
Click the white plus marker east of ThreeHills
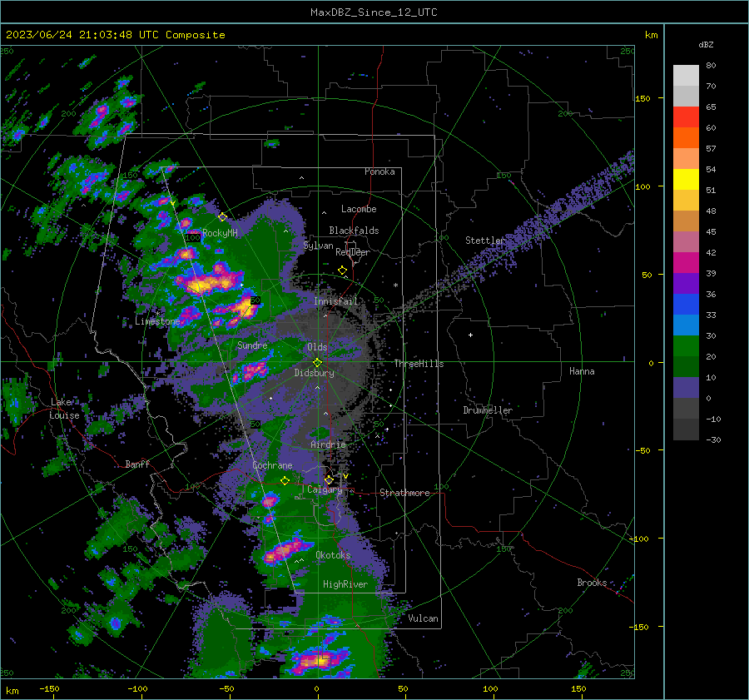(470, 335)
